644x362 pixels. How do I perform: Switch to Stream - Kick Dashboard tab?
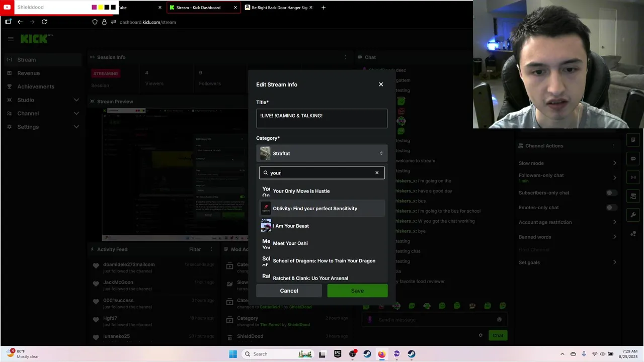pyautogui.click(x=202, y=8)
